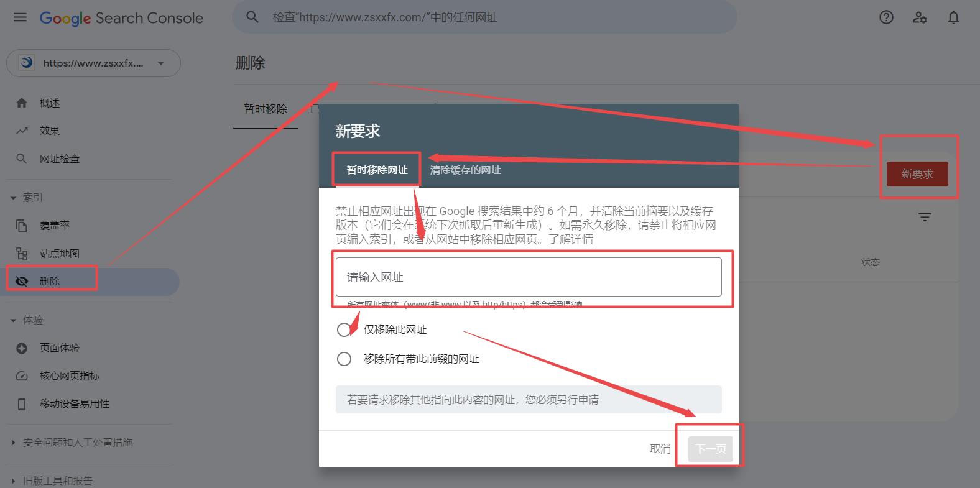The height and width of the screenshot is (488, 980).
Task: Open the hamburger main menu
Action: [x=21, y=17]
